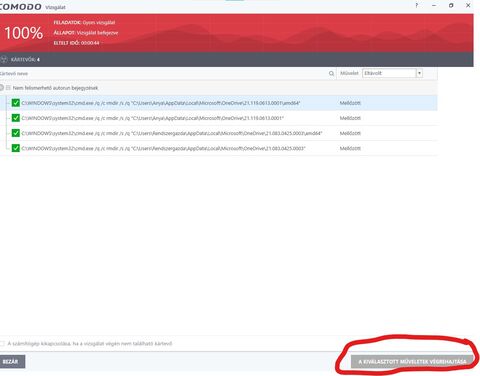This screenshot has width=480, height=376.
Task: Enable shutdown-after-scan checkbox at the bottom
Action: [x=2, y=344]
